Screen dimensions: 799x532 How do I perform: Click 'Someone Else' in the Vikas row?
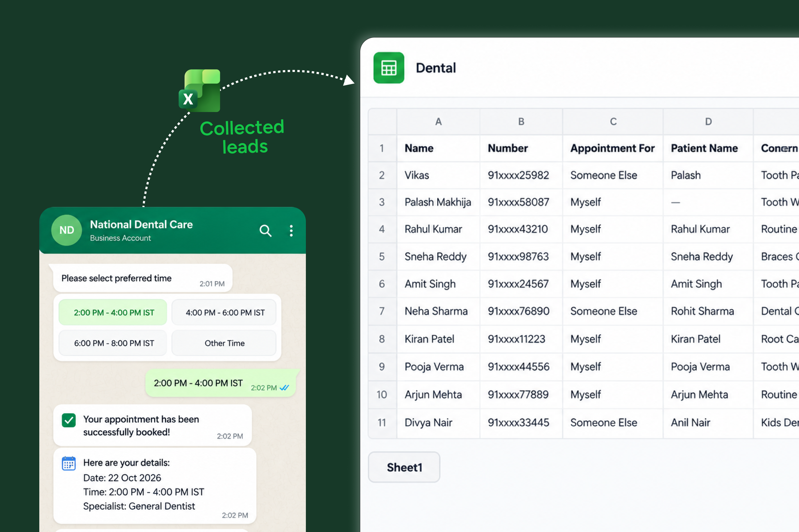coord(613,175)
